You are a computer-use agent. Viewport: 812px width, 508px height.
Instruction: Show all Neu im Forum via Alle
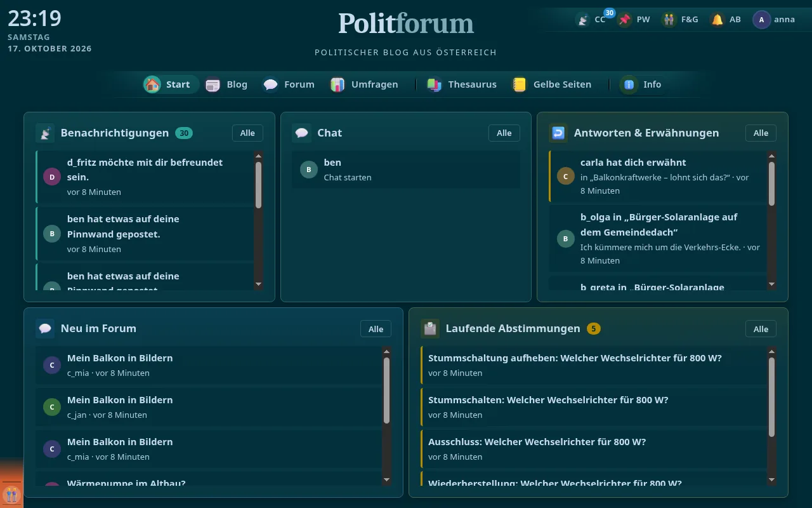click(x=376, y=329)
